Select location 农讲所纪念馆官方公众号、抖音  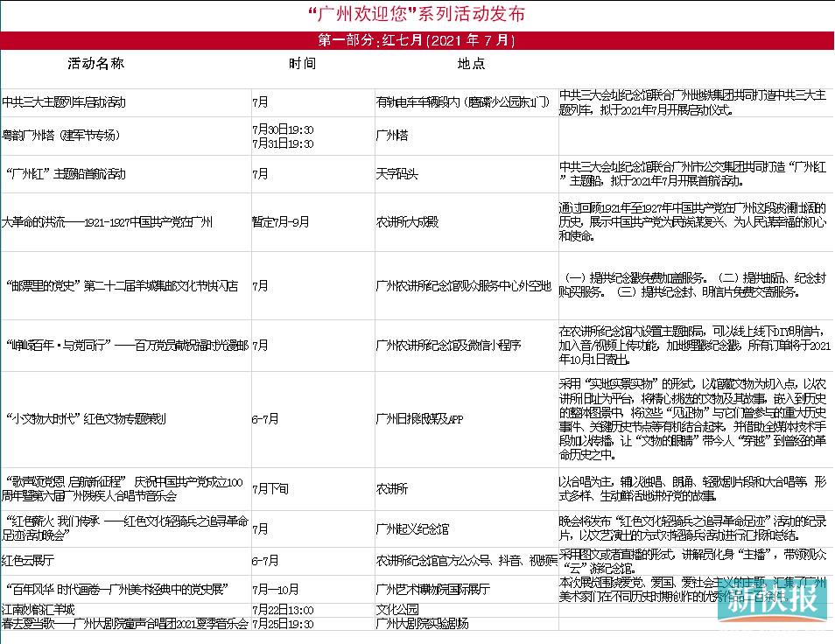[x=467, y=561]
